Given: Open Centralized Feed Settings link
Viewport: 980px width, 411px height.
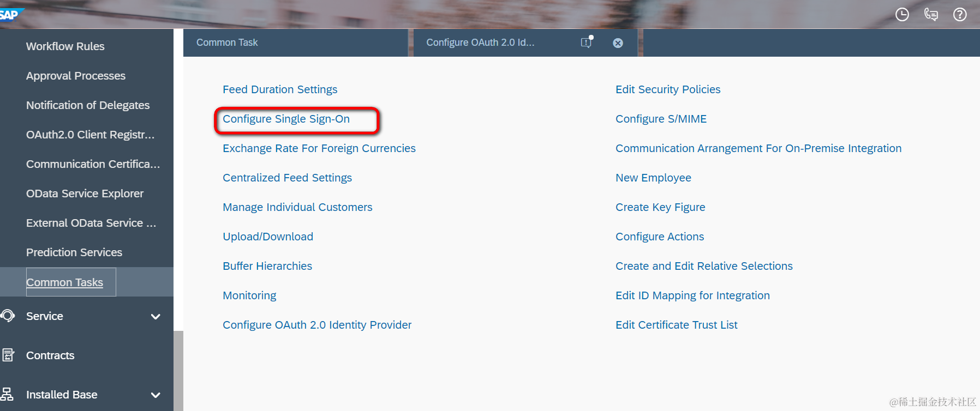Looking at the screenshot, I should tap(287, 178).
